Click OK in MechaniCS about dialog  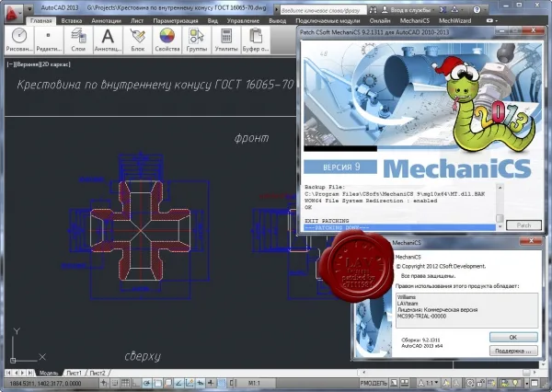click(x=513, y=337)
